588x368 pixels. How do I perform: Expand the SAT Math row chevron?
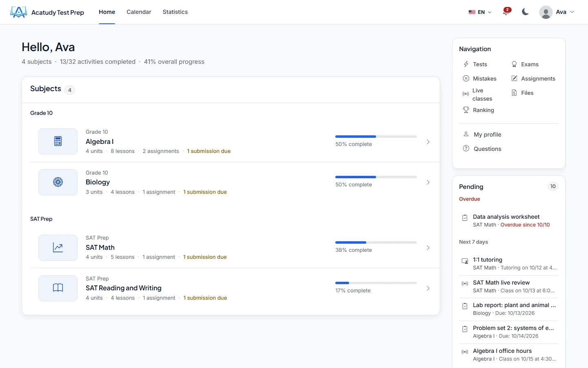point(428,248)
